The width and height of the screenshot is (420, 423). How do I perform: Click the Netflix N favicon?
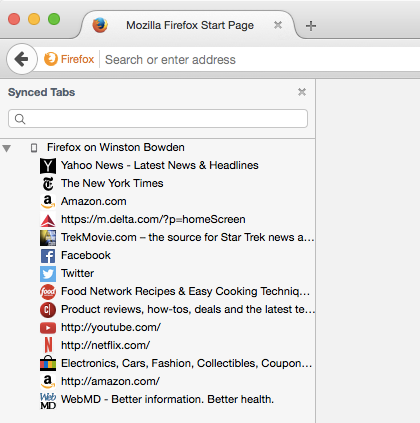48,345
